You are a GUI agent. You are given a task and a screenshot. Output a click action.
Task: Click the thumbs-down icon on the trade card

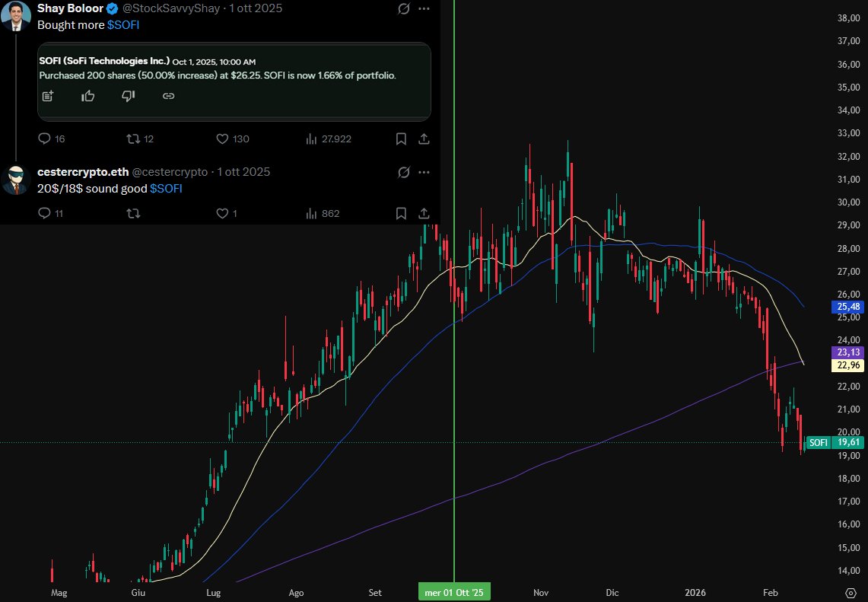point(128,96)
